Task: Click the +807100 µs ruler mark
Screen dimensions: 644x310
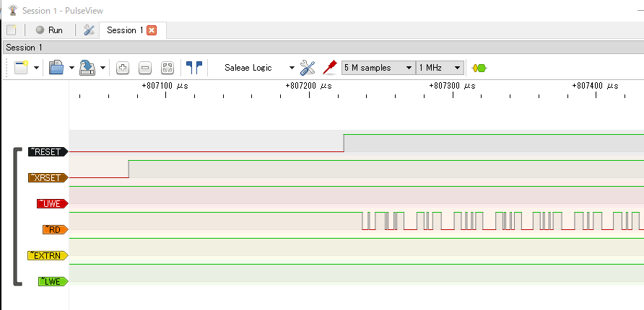Action: point(165,86)
